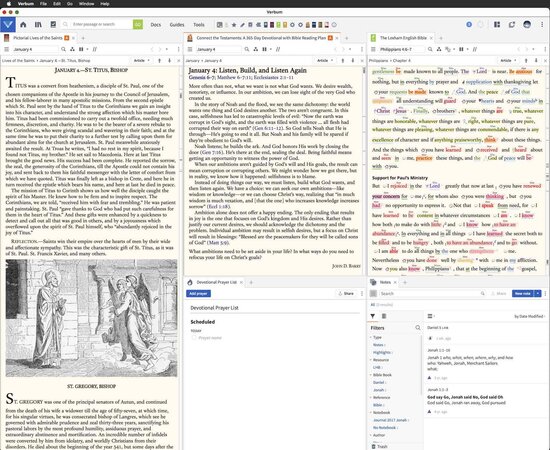Open the notebooks icon beside the filter funnel

tap(384, 316)
